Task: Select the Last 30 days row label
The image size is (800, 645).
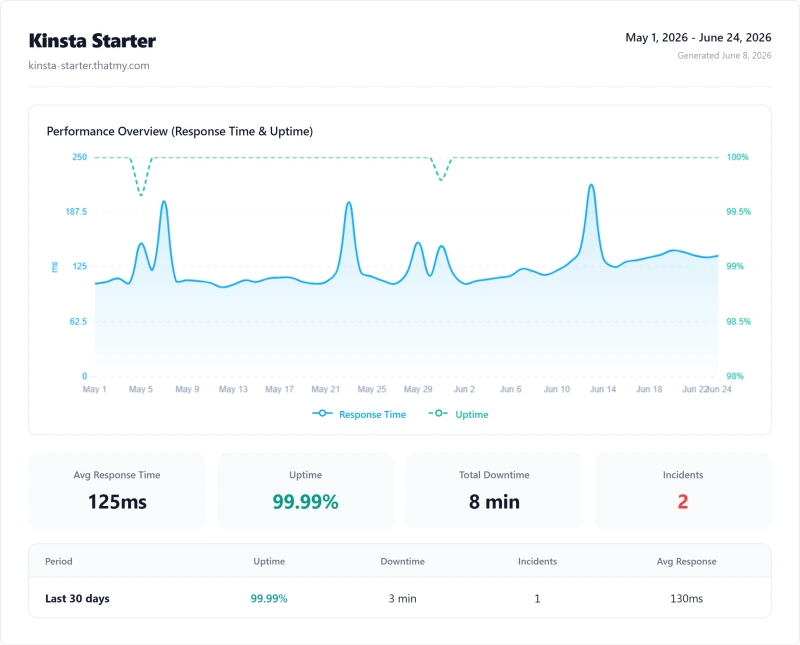Action: tap(77, 599)
